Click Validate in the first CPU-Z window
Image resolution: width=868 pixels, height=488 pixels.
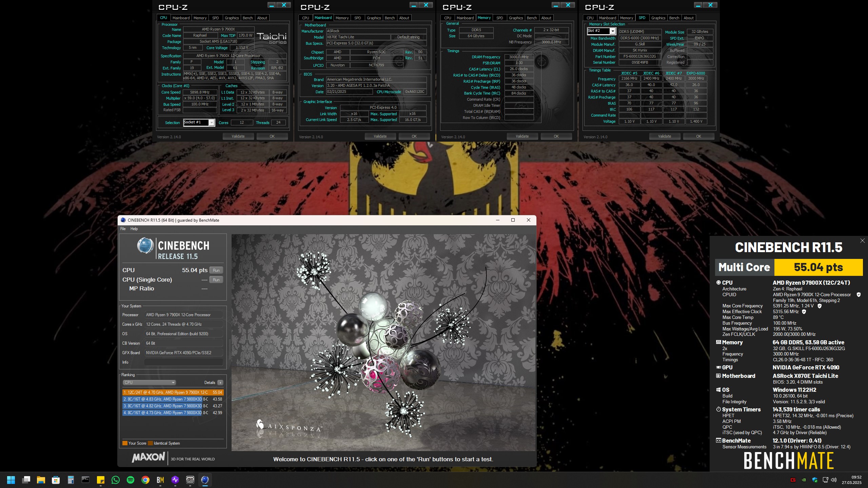[x=238, y=136]
